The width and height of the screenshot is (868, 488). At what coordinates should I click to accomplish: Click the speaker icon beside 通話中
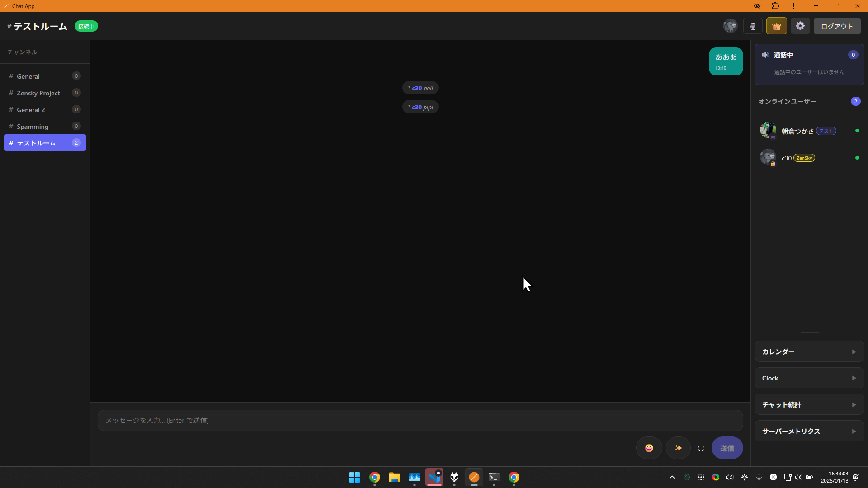pyautogui.click(x=765, y=55)
